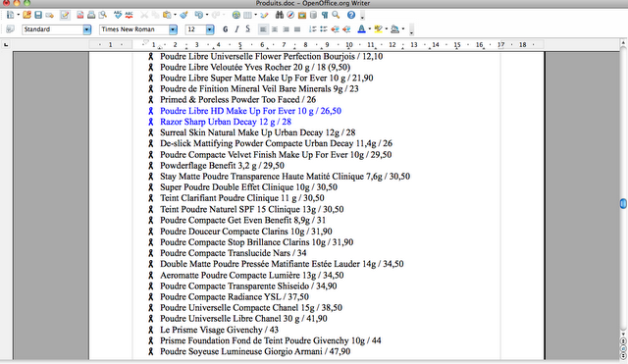Expand the Undo history dropdown arrow

pyautogui.click(x=207, y=16)
